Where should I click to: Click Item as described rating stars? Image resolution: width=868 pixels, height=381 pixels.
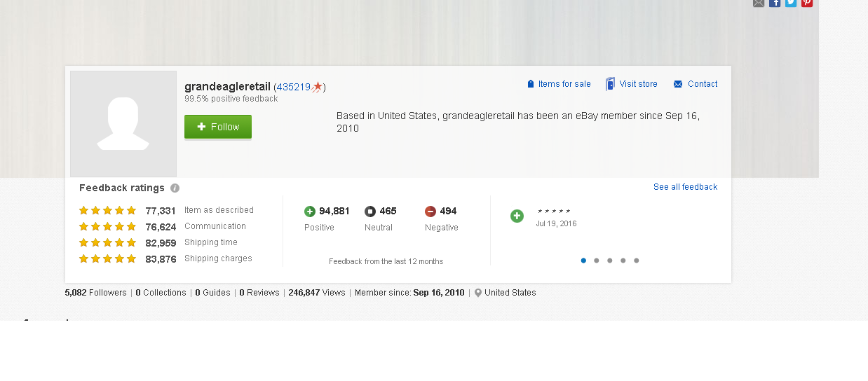107,210
